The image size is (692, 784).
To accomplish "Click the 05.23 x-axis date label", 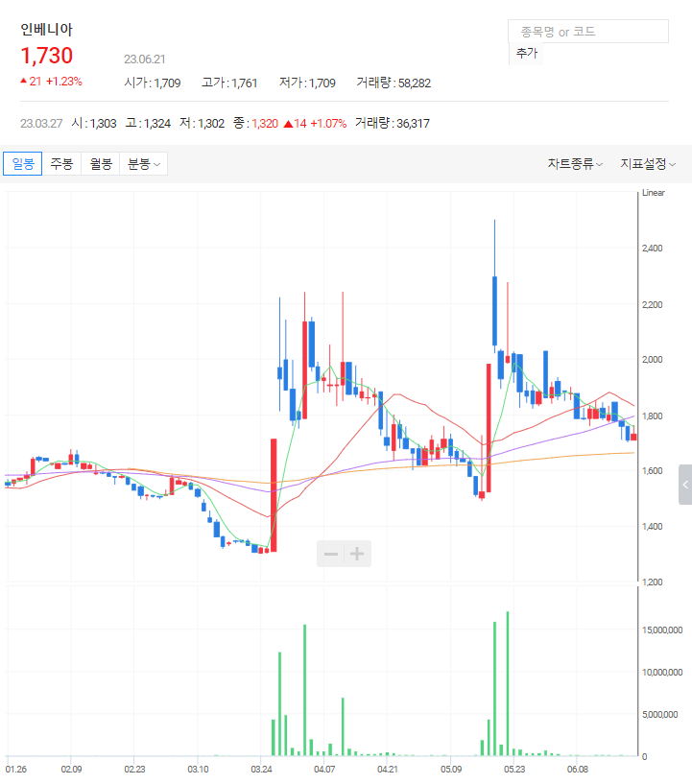I will coord(514,769).
